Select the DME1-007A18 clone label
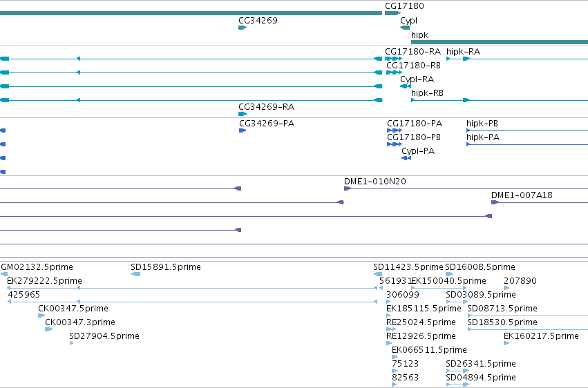This screenshot has width=588, height=388. tap(522, 195)
